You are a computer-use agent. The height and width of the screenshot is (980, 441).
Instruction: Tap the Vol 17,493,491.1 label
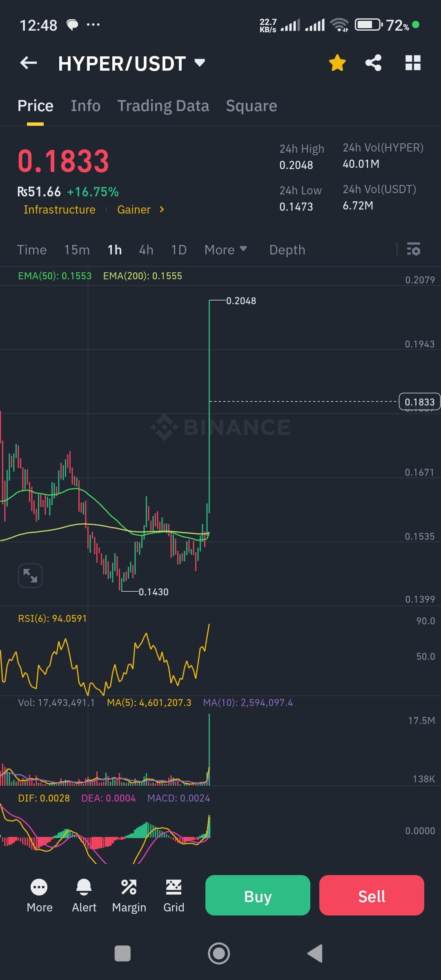56,703
